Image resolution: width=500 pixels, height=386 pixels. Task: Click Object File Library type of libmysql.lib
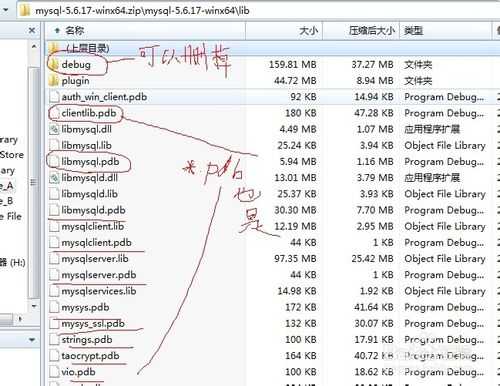[445, 145]
